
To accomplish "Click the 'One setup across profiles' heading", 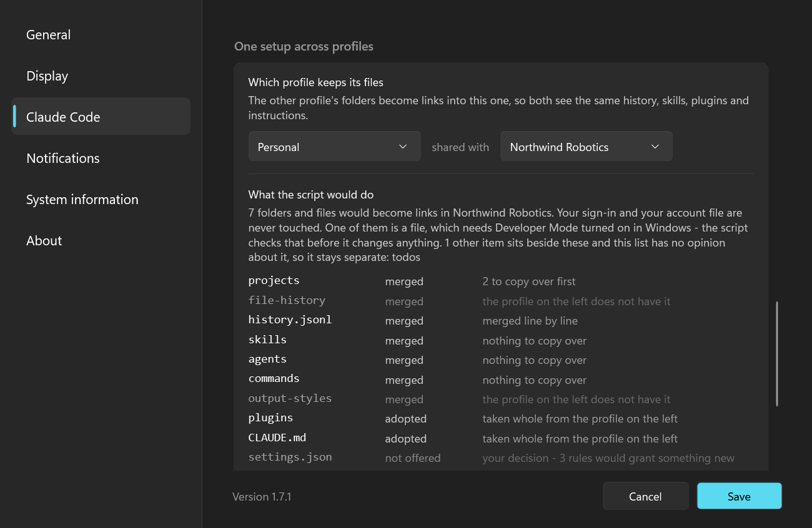I will coord(304,47).
